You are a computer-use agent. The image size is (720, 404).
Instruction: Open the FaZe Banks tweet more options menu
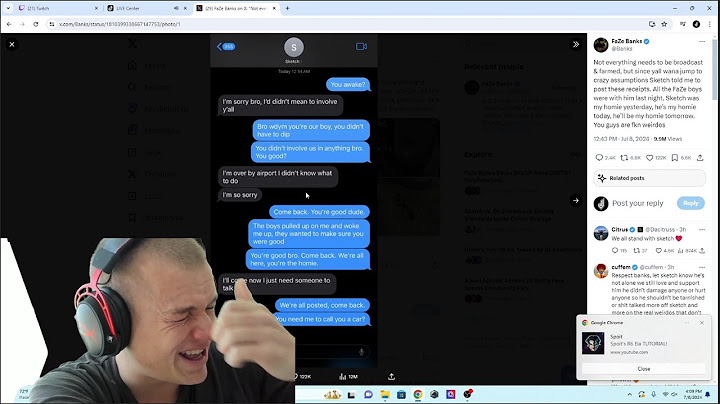702,41
